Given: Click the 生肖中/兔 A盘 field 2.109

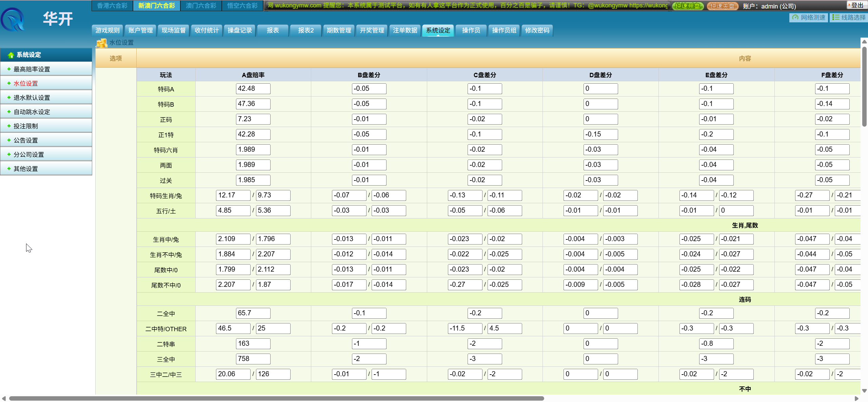Looking at the screenshot, I should click(233, 239).
